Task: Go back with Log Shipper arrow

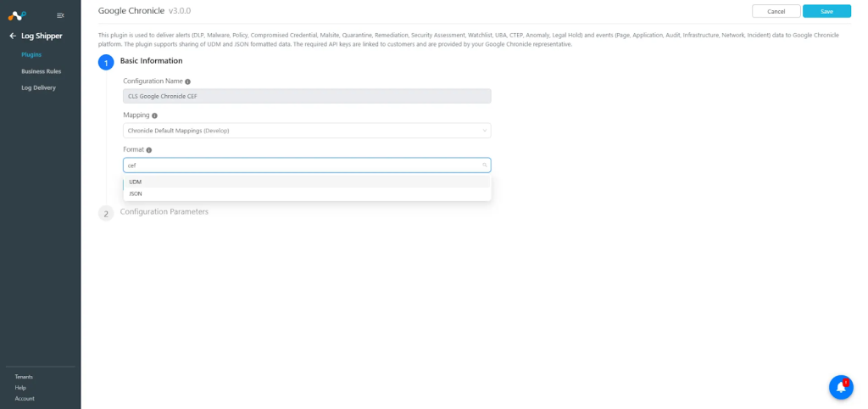Action: [x=13, y=36]
